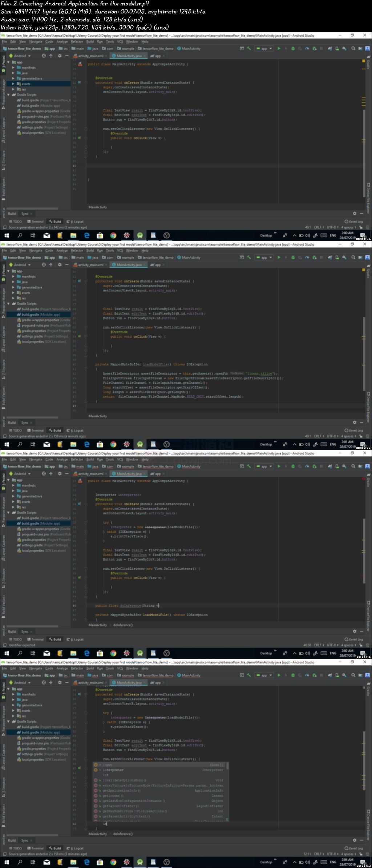Screen dimensions: 372x868
Task: Open VCS menu in fourth frame
Action: click(120, 669)
